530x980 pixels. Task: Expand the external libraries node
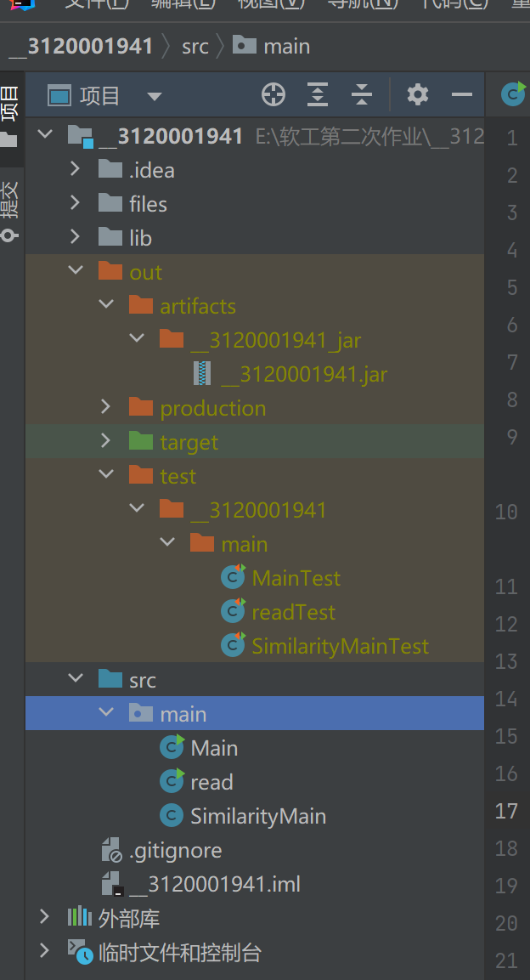coord(45,918)
